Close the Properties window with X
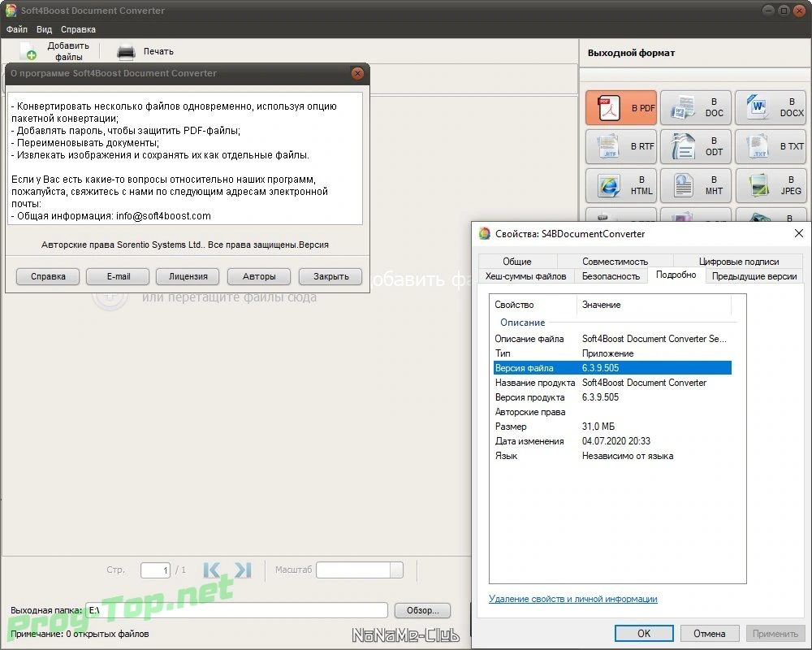Viewport: 812px width, 650px height. click(x=798, y=234)
